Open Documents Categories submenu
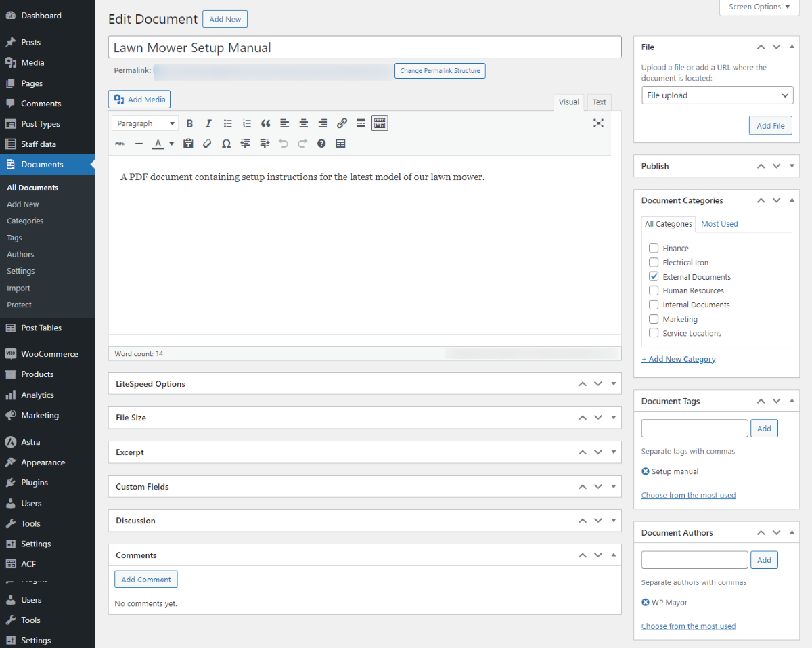 [x=25, y=221]
